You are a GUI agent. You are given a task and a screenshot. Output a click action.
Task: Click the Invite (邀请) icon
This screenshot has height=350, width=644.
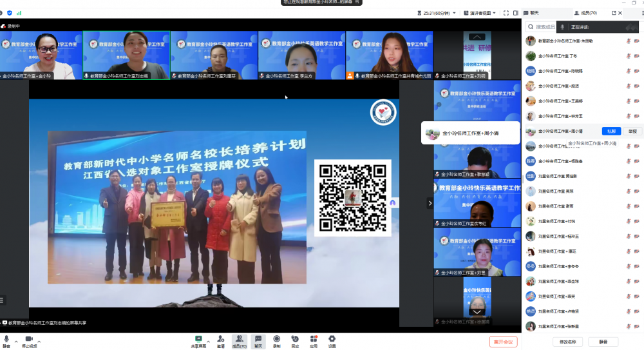[220, 340]
